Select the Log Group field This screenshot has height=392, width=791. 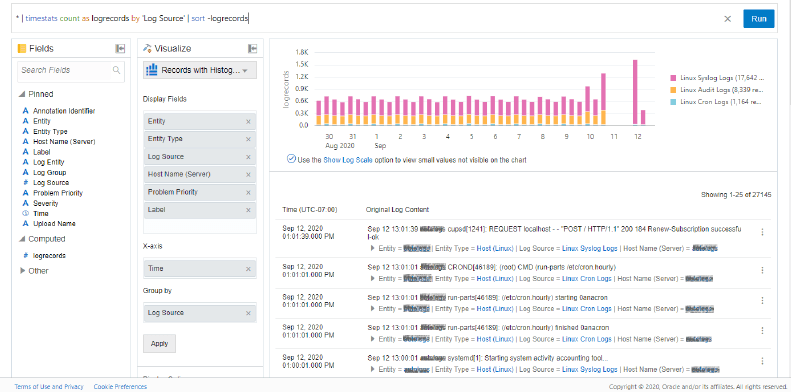49,173
